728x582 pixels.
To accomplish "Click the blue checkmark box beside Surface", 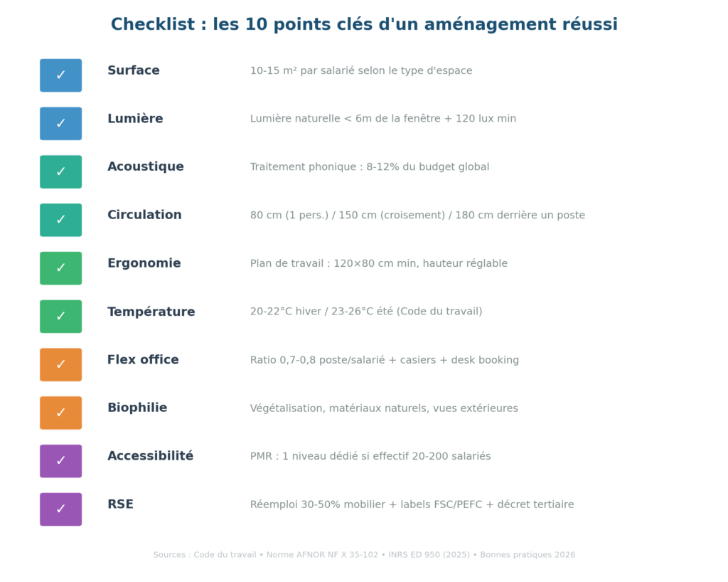I will 60,75.
